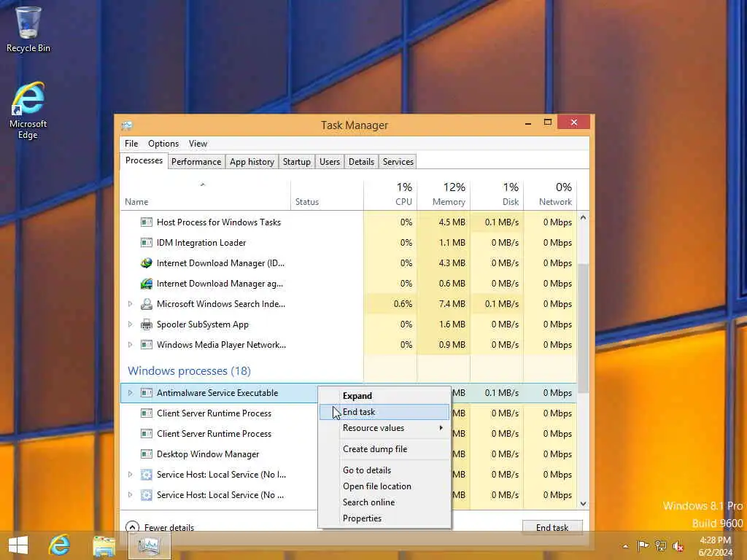Open Action Center flag tray icon
This screenshot has width=747, height=560.
tap(643, 545)
